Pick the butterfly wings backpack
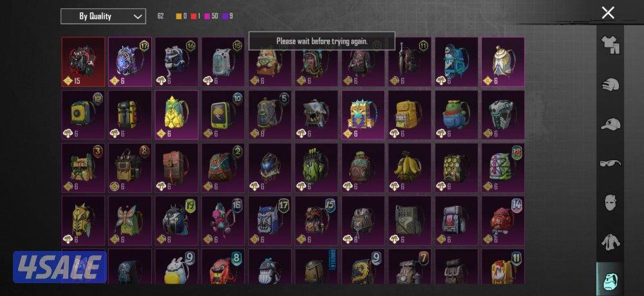 tap(130, 221)
